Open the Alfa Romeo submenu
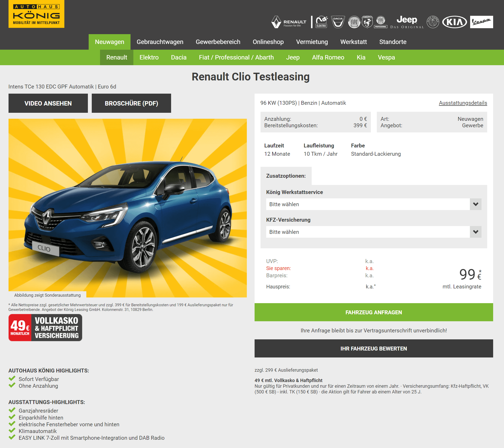This screenshot has height=448, width=504. 328,57
